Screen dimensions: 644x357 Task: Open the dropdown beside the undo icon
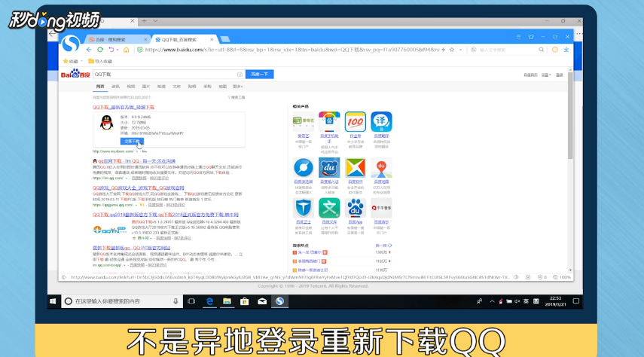[118, 50]
